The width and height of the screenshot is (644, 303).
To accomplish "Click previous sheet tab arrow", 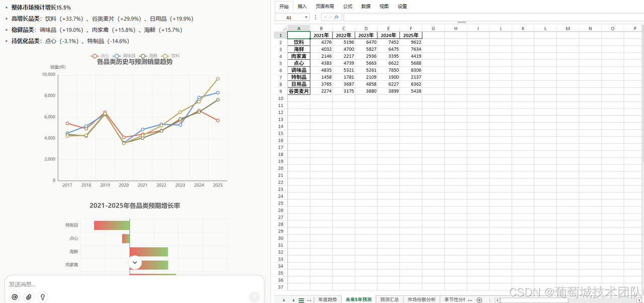I will pyautogui.click(x=284, y=300).
